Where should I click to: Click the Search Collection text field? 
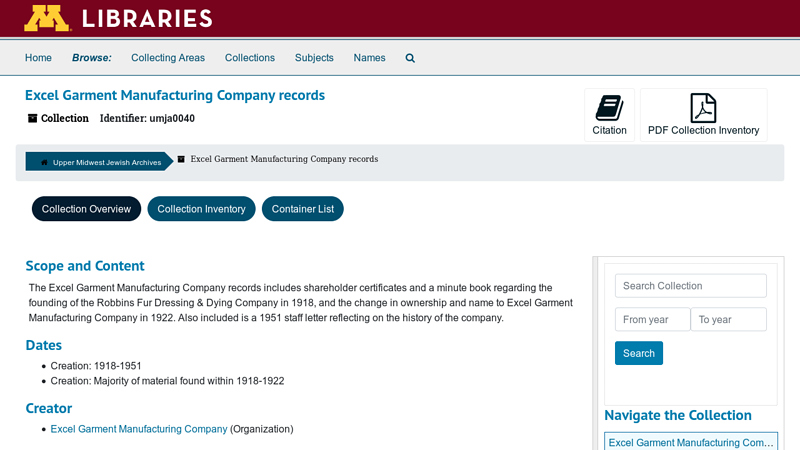pos(690,286)
